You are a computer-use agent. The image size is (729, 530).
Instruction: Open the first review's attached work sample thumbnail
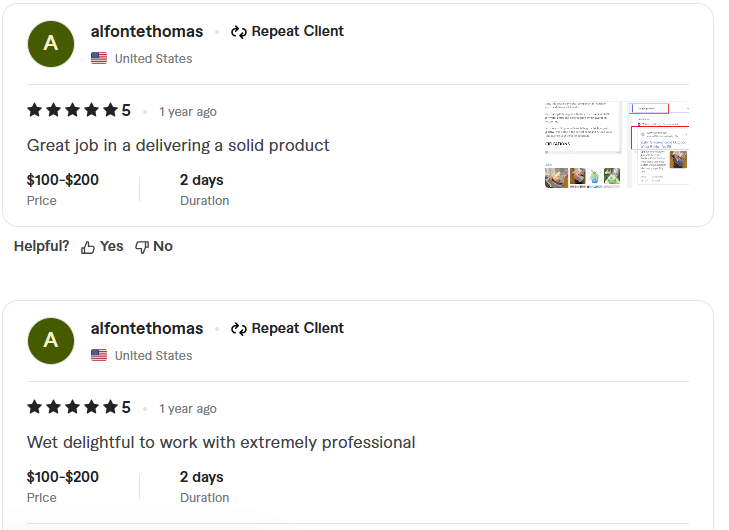click(616, 144)
